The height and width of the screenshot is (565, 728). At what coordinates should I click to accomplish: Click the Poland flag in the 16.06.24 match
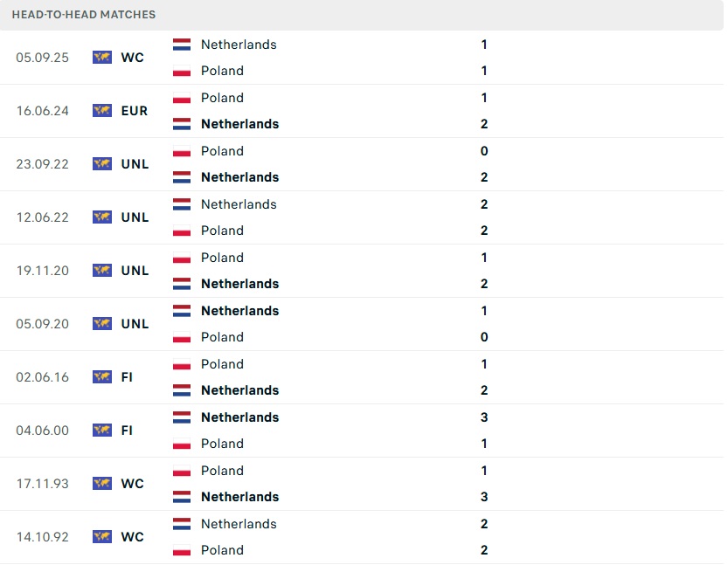tap(182, 98)
